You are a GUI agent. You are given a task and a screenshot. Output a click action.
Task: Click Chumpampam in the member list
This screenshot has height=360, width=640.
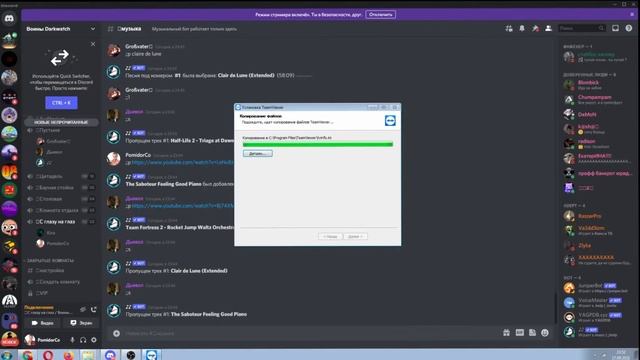(x=594, y=97)
